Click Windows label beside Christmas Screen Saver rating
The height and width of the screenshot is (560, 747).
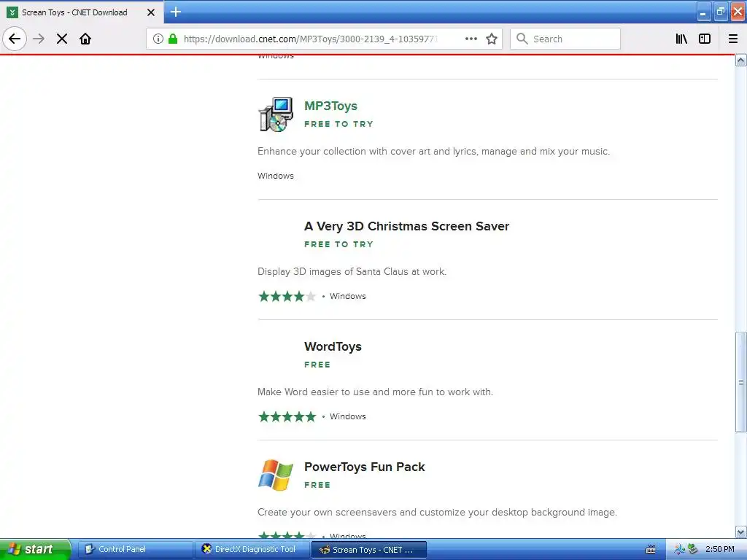pyautogui.click(x=348, y=296)
